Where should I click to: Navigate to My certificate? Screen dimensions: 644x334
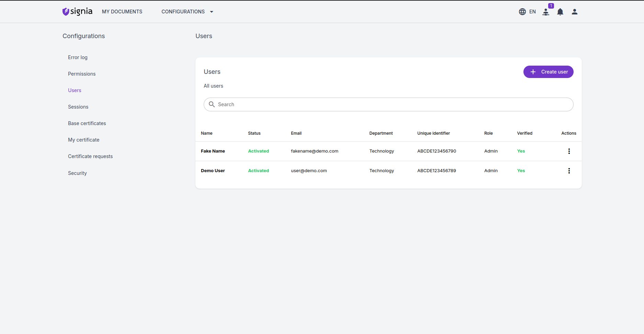(83, 140)
